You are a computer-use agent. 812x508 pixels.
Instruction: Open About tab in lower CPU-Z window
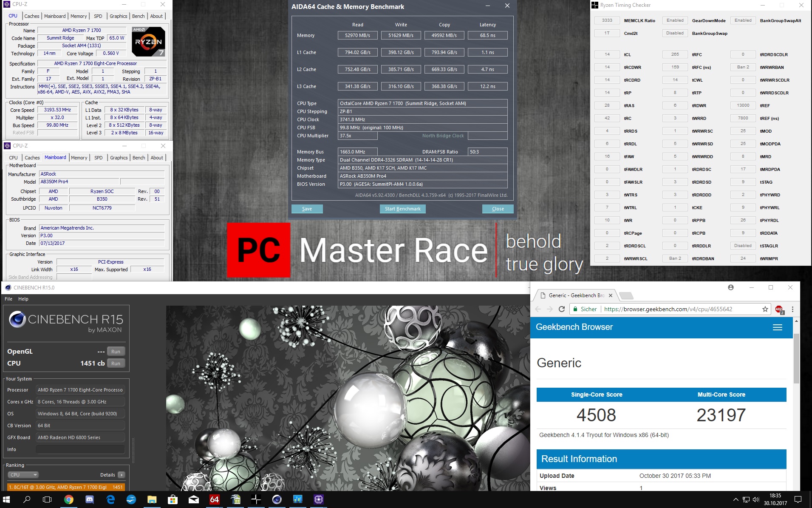coord(157,158)
